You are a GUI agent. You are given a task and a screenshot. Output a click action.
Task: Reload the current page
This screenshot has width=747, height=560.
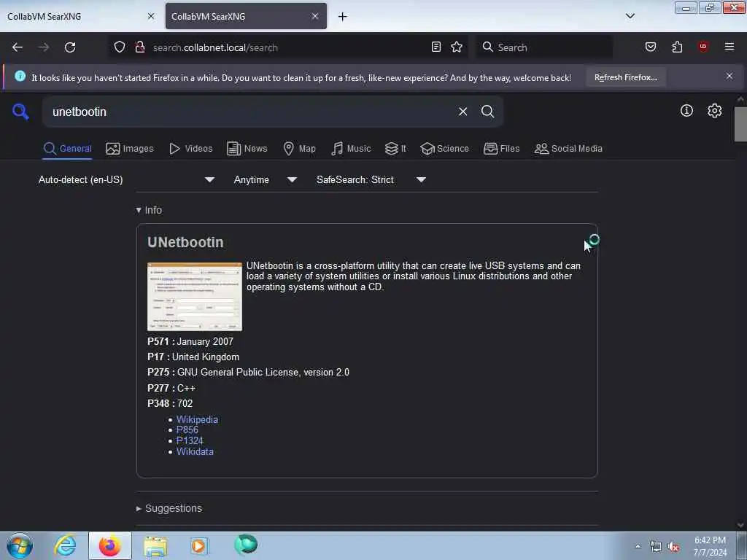point(70,47)
